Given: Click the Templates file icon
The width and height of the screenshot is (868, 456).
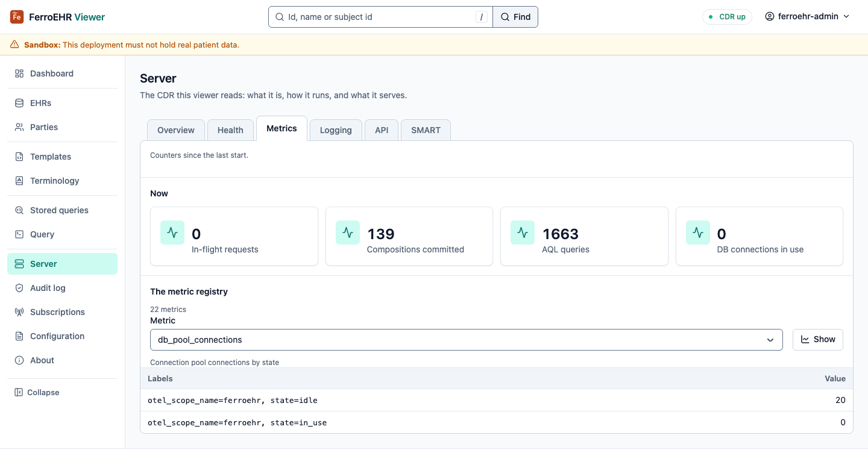Looking at the screenshot, I should [x=19, y=157].
